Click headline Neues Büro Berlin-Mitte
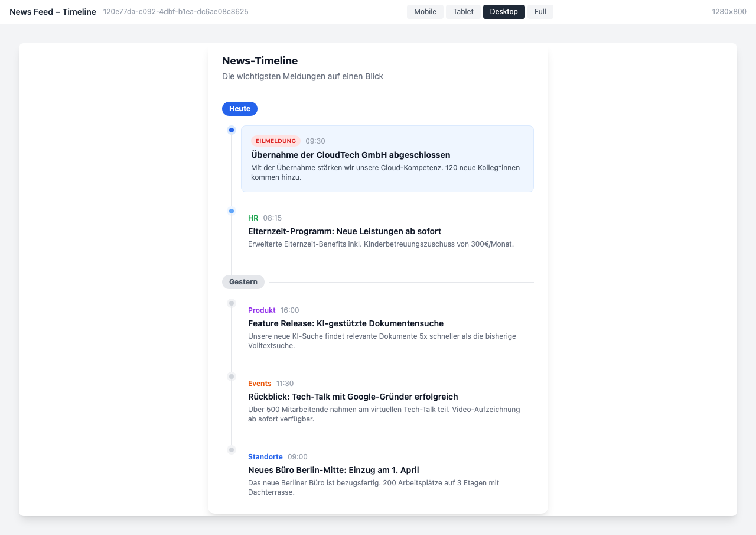The image size is (756, 535). coord(334,469)
